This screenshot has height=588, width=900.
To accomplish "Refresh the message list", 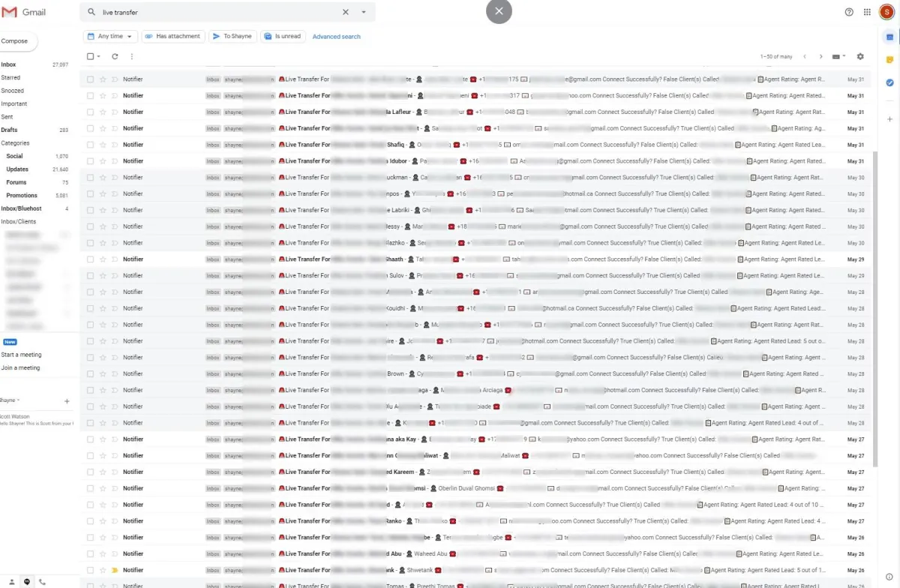I will tap(115, 56).
